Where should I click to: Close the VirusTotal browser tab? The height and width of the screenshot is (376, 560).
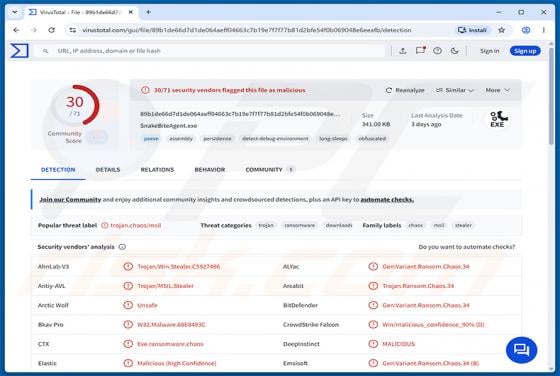pyautogui.click(x=131, y=12)
